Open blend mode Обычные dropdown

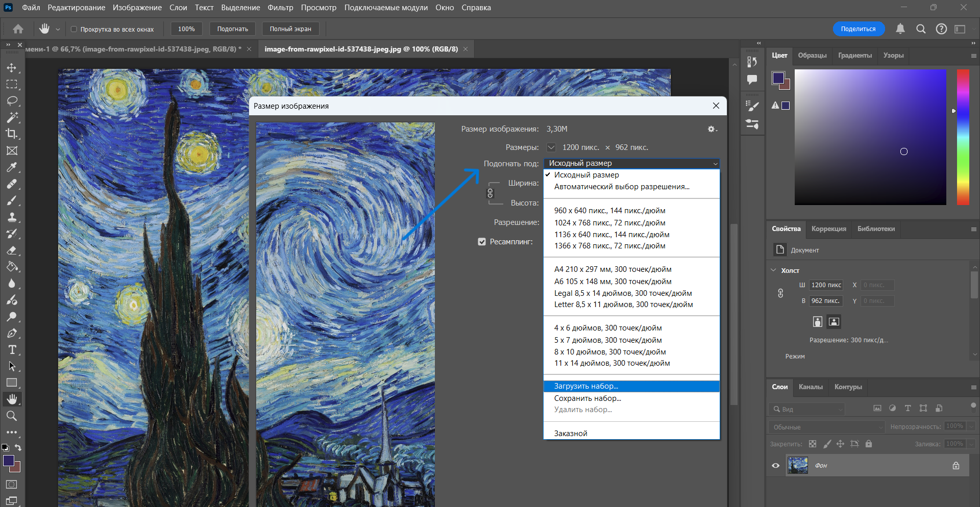pos(826,427)
